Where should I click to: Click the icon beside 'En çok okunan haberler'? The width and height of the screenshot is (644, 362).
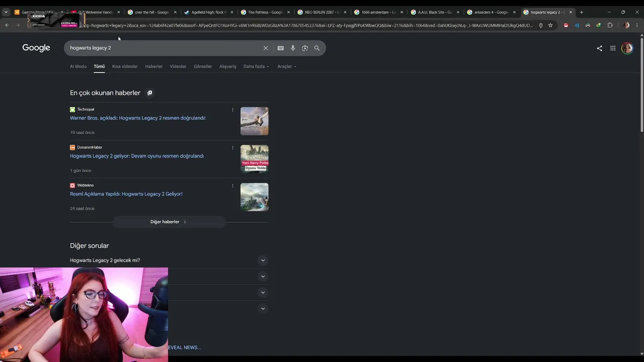[x=149, y=93]
